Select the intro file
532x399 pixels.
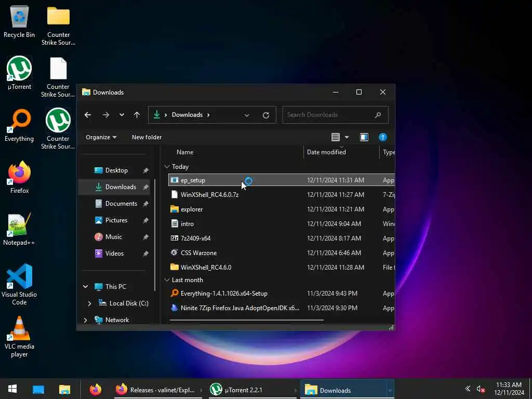click(281, 224)
